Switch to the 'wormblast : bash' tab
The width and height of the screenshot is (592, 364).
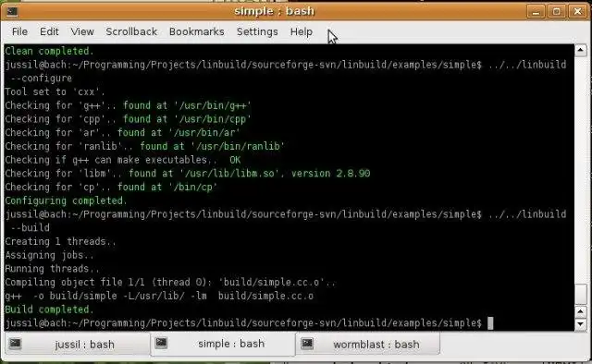pyautogui.click(x=368, y=344)
